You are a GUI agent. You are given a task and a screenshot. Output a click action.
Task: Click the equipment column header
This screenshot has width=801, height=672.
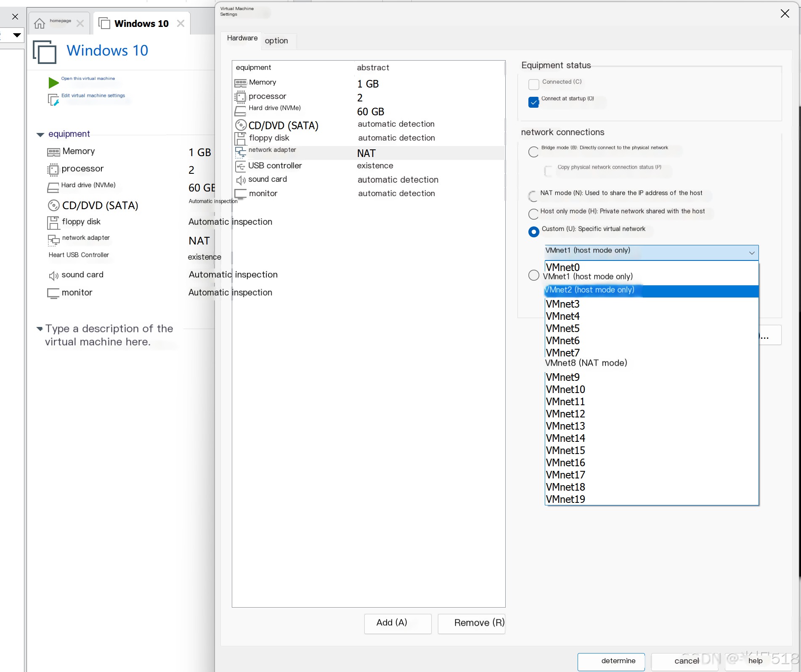click(253, 68)
